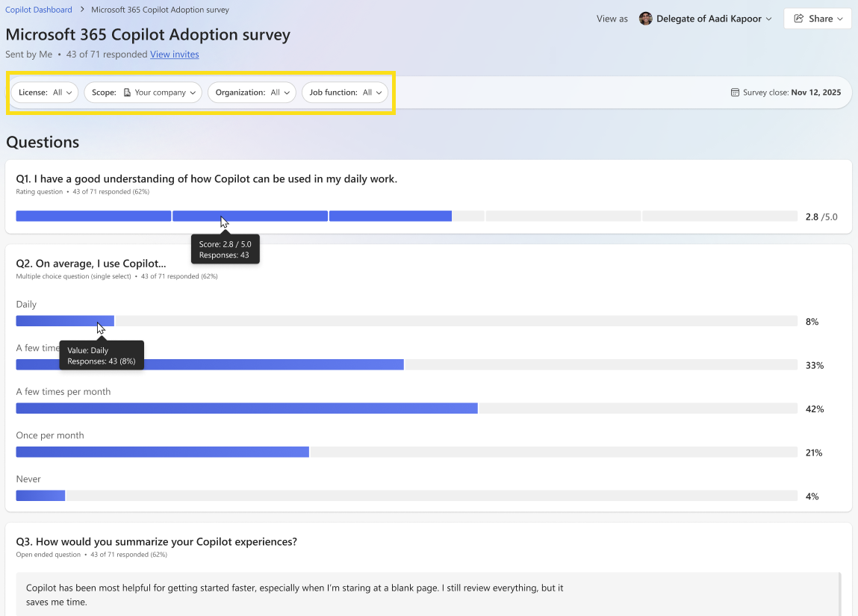Click the Q1 rating score bar
The width and height of the screenshot is (858, 616).
pos(406,216)
